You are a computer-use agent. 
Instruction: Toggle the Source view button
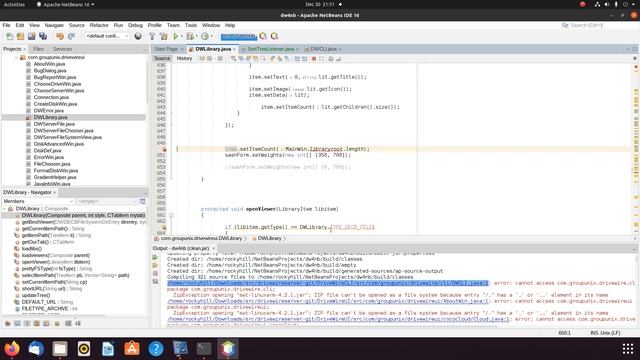(x=162, y=58)
